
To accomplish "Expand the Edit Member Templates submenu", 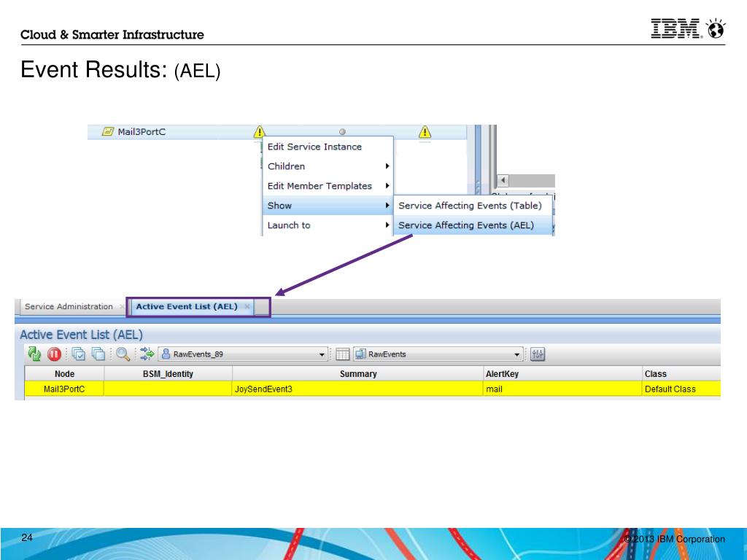I will click(x=328, y=186).
